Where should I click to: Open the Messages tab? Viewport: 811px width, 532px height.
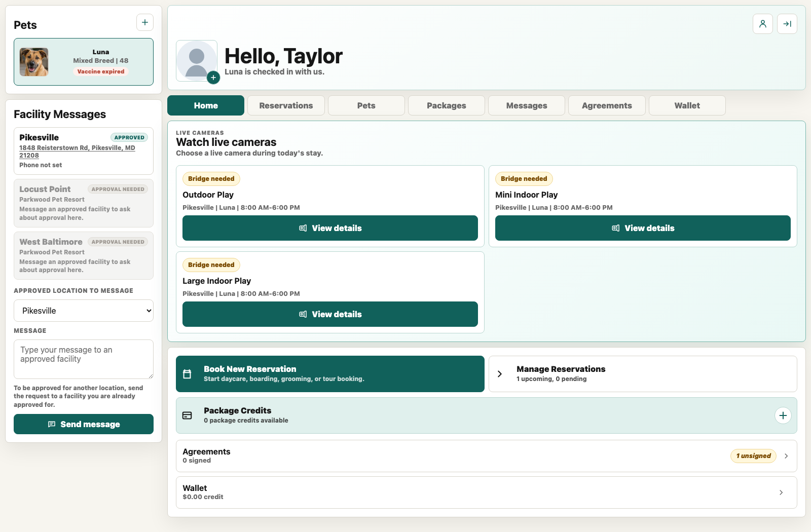(527, 105)
